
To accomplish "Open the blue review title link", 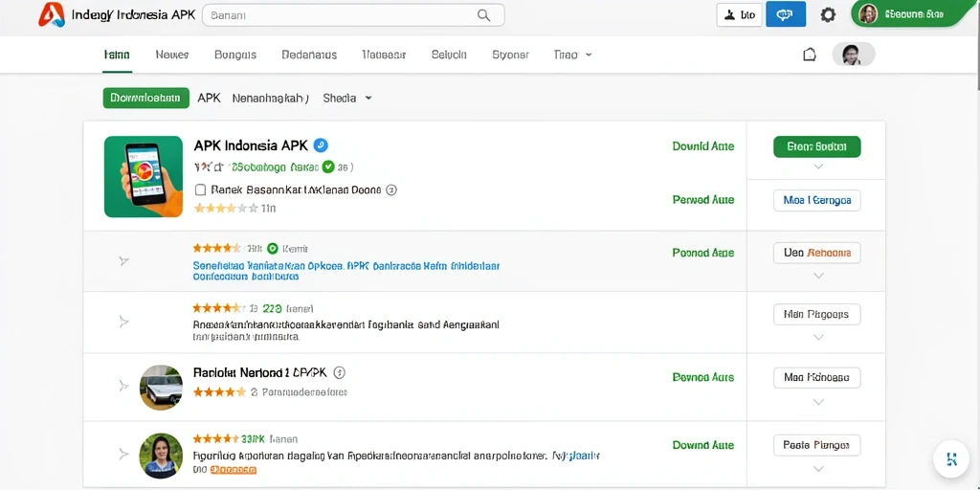I will (x=346, y=271).
